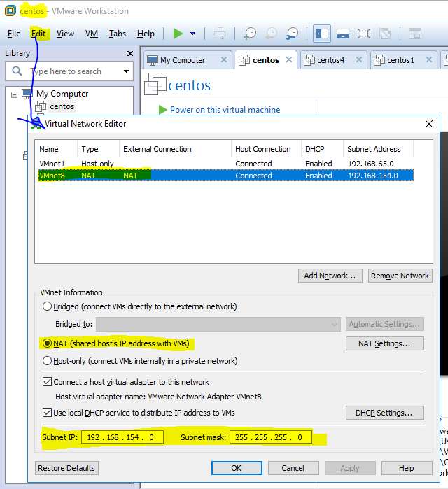
Task: Open the Library search filter dropdown
Action: 126,71
